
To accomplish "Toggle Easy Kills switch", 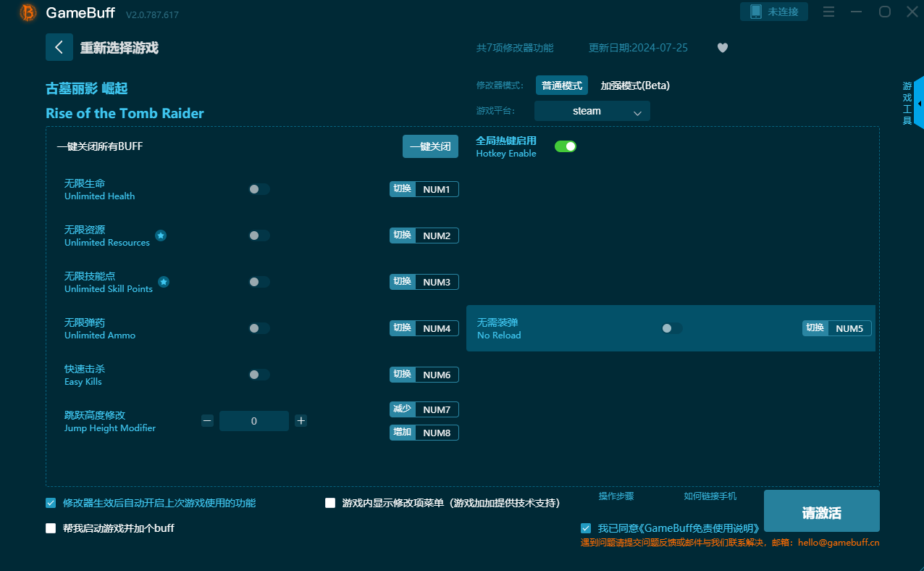I will [x=259, y=375].
